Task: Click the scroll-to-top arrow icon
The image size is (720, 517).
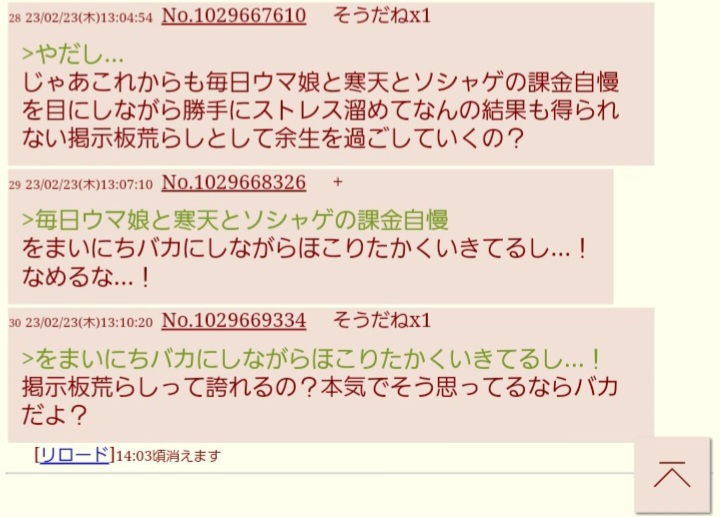Action: coord(672,474)
